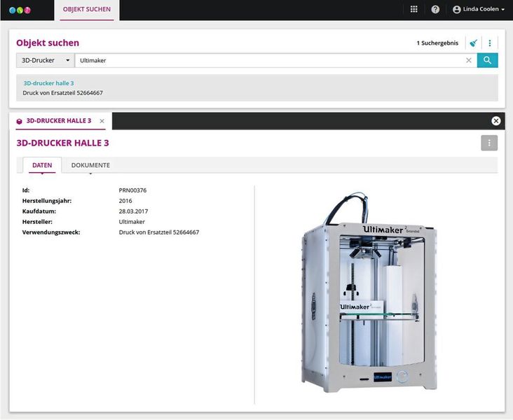This screenshot has height=420, width=513.
Task: Switch to the DOKUMENTE tab
Action: click(90, 165)
